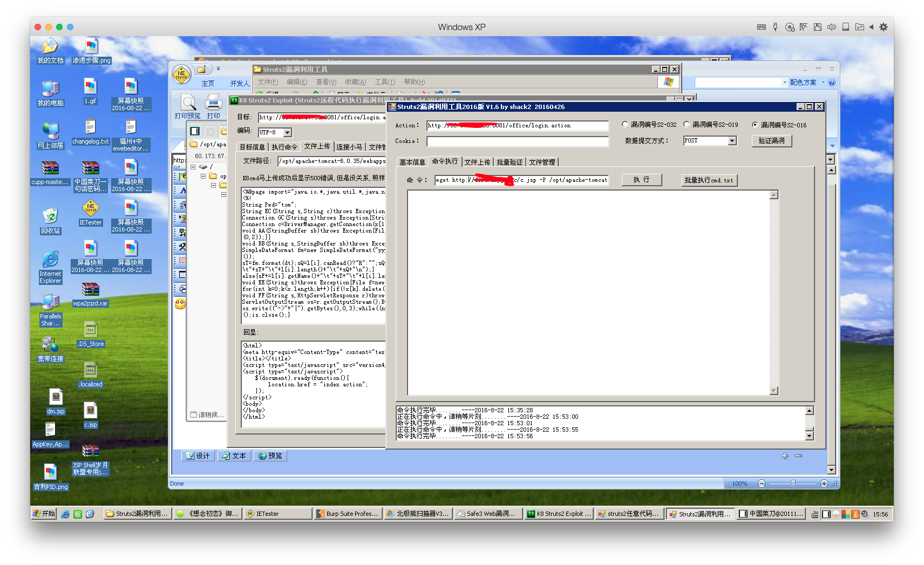Collapse the 'op' folder tree node

click(x=203, y=176)
